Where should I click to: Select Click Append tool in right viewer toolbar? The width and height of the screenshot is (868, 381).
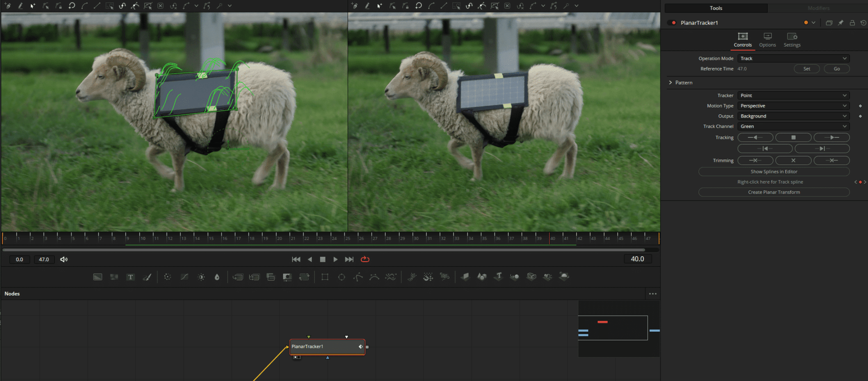[x=354, y=6]
